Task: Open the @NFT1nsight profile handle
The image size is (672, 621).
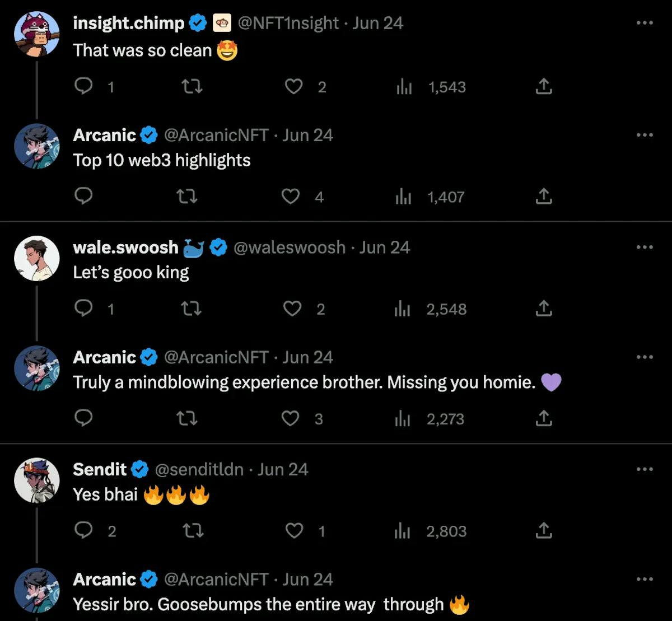Action: pyautogui.click(x=288, y=23)
